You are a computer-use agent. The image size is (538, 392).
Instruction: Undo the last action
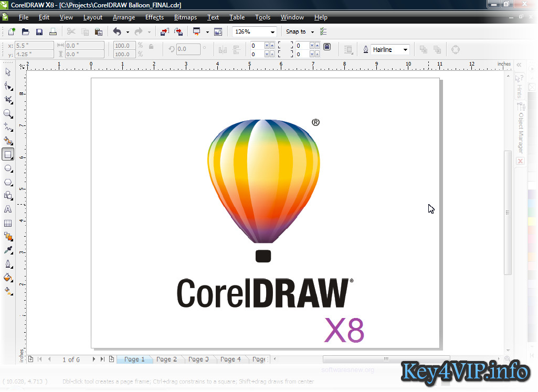coord(117,32)
